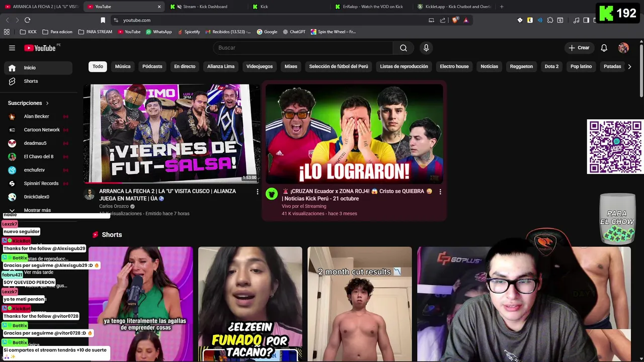The image size is (644, 362).
Task: Open the deadmau5 subscription
Action: pos(38,143)
